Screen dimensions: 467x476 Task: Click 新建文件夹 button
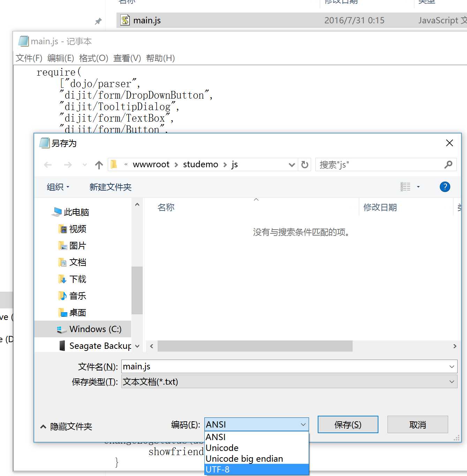110,187
